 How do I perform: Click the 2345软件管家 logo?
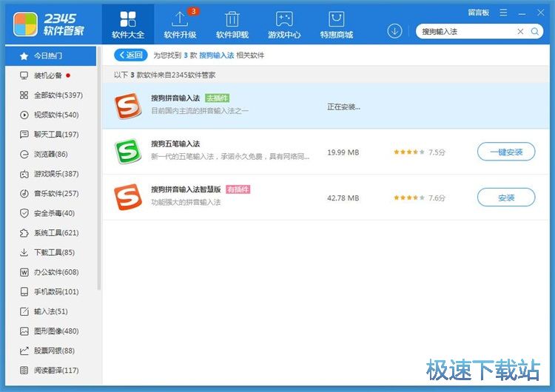point(49,23)
